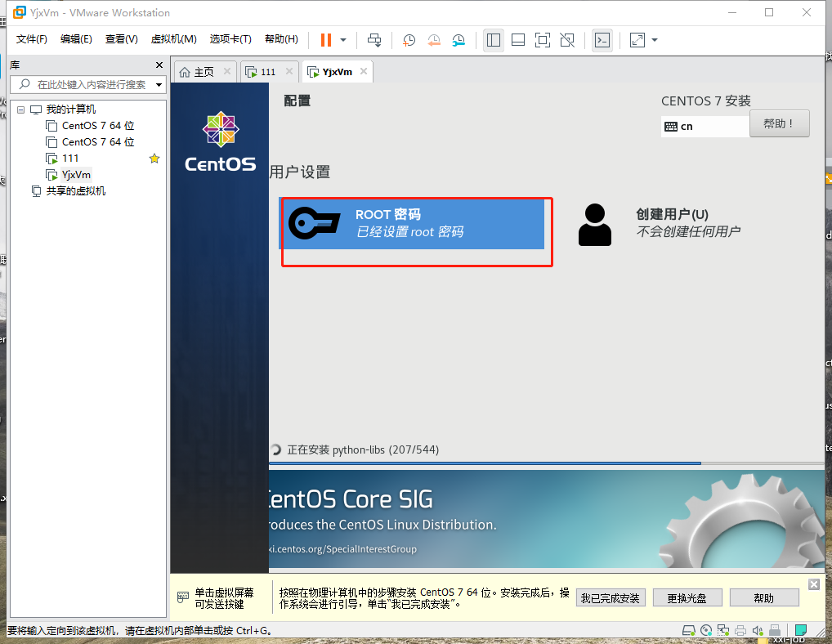Click the create user silhouette icon
The width and height of the screenshot is (832, 644).
(x=595, y=225)
